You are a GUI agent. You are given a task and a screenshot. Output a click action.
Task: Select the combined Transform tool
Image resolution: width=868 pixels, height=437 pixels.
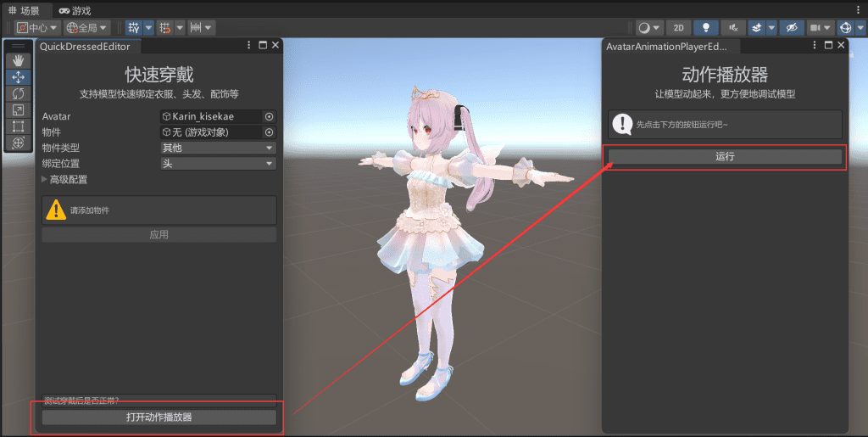pyautogui.click(x=18, y=143)
